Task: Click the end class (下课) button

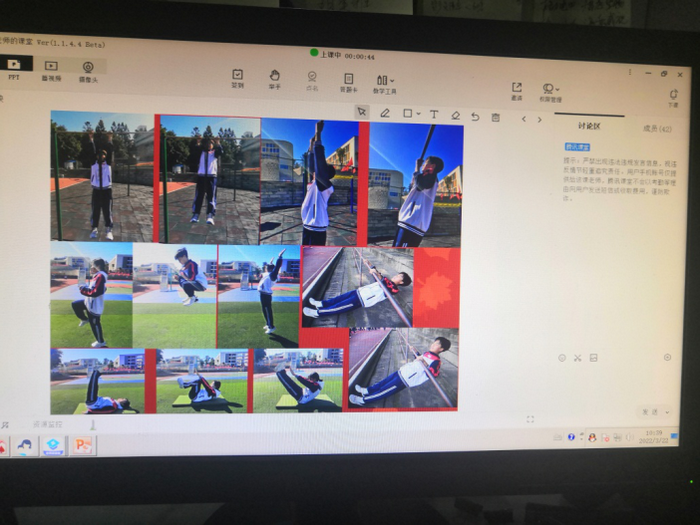Action: coord(673,97)
